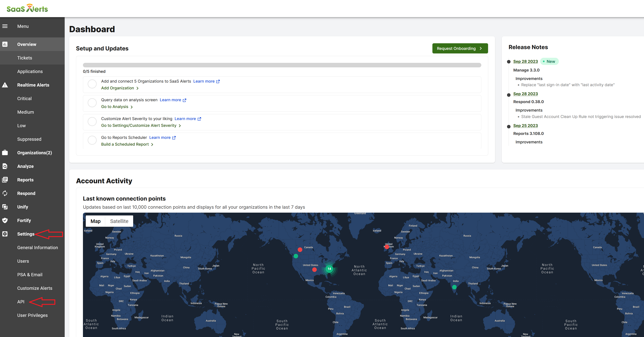This screenshot has width=644, height=337.
Task: Click the red marker over southern United States
Action: (314, 270)
